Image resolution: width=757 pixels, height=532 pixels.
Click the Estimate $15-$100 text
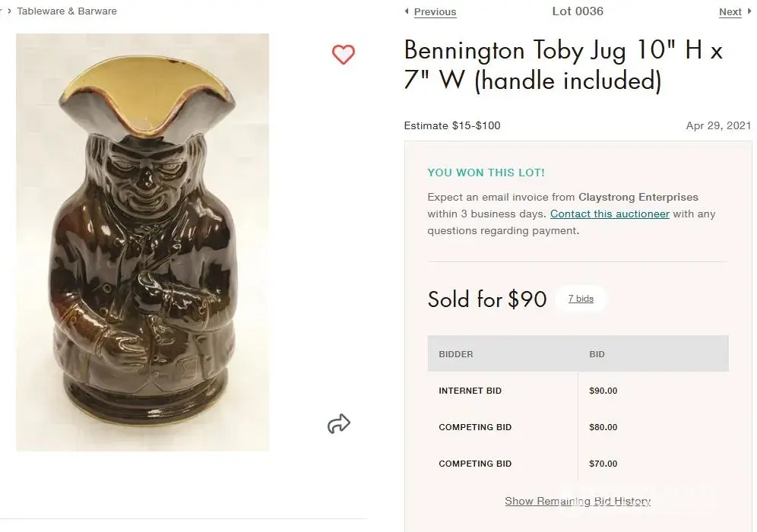coord(452,125)
